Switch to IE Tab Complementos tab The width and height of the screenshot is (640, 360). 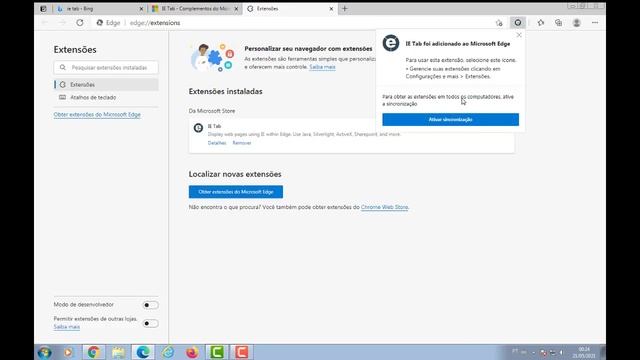195,9
